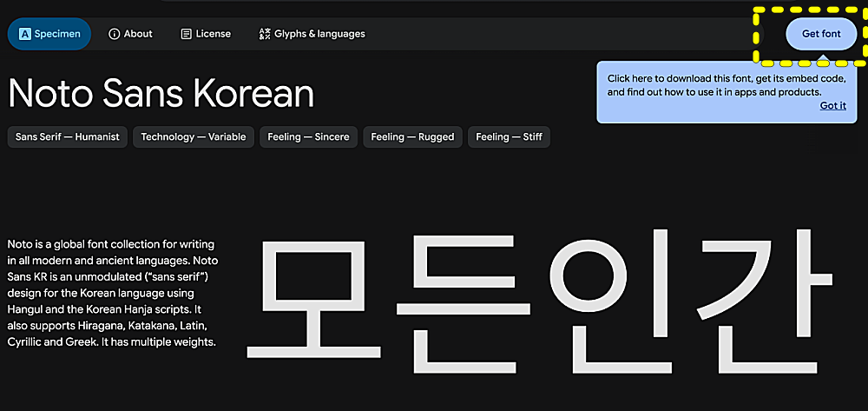Open the Specimen tab

pyautogui.click(x=49, y=34)
